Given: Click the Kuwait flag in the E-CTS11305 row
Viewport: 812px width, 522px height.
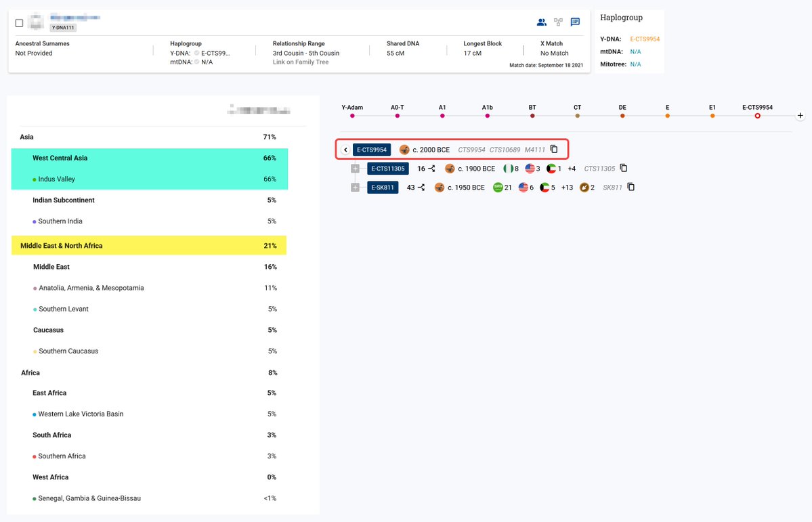Looking at the screenshot, I should pos(551,169).
